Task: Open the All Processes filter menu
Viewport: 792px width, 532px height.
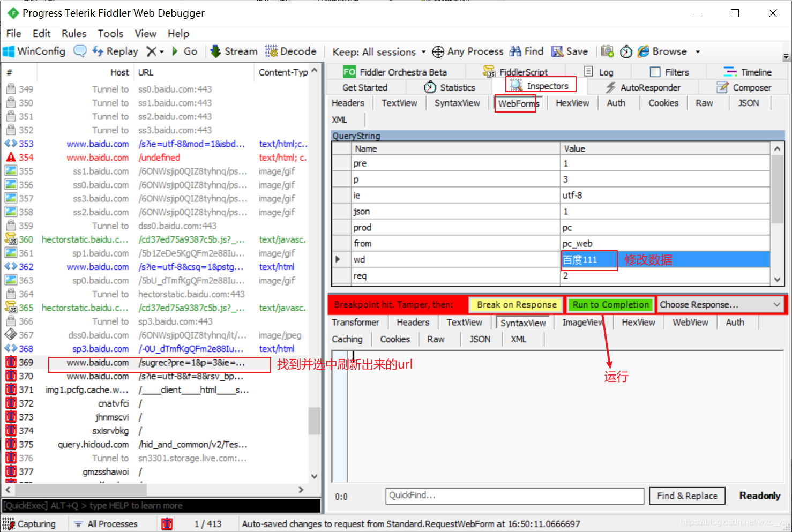Action: [106, 524]
